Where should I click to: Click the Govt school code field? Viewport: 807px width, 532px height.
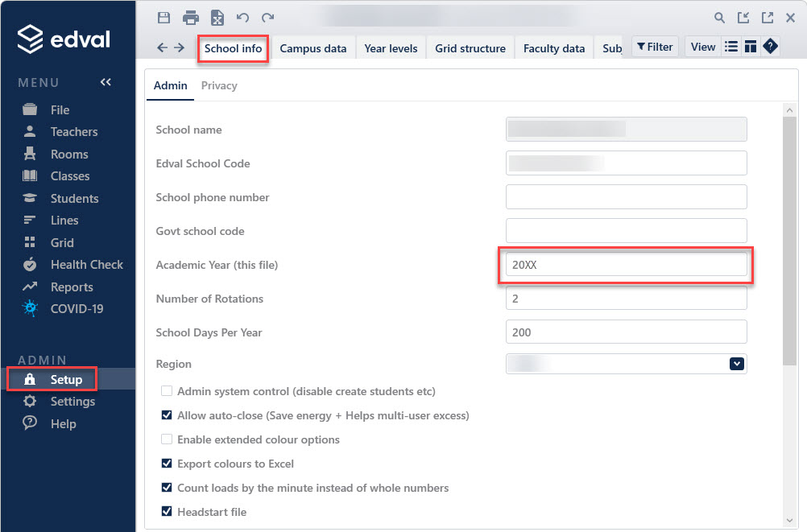627,230
